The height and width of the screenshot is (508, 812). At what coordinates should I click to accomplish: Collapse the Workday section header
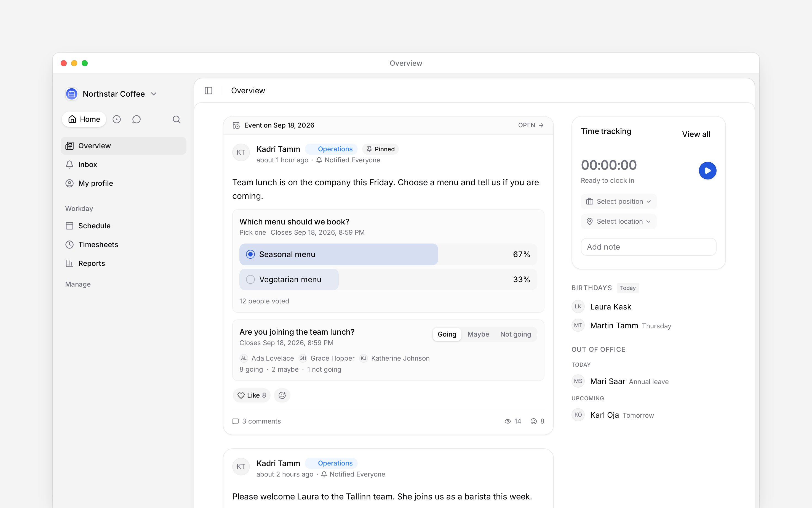pos(79,209)
